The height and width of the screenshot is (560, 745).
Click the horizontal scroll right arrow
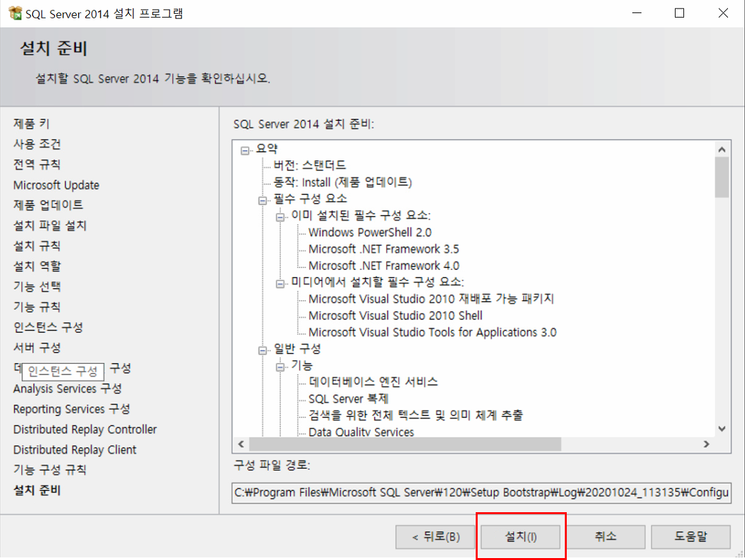click(x=706, y=444)
